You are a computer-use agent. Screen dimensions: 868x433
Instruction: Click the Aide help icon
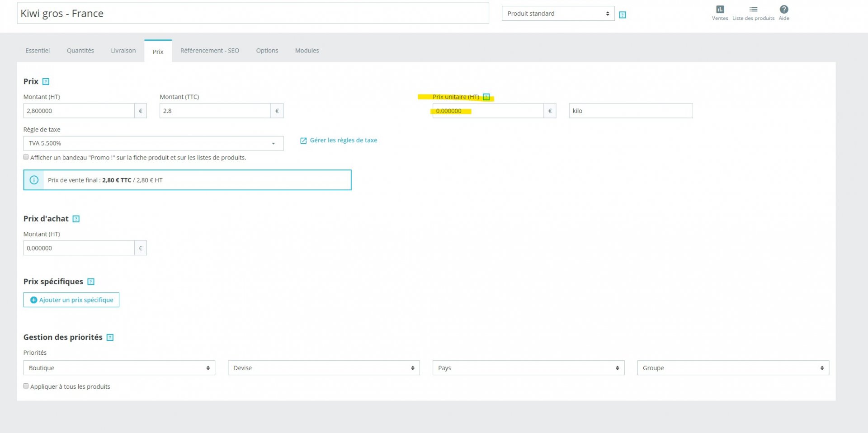[784, 9]
